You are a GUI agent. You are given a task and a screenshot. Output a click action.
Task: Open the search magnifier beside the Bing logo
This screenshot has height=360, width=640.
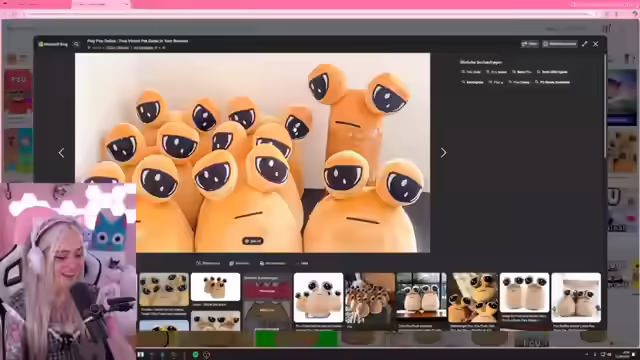click(x=76, y=44)
